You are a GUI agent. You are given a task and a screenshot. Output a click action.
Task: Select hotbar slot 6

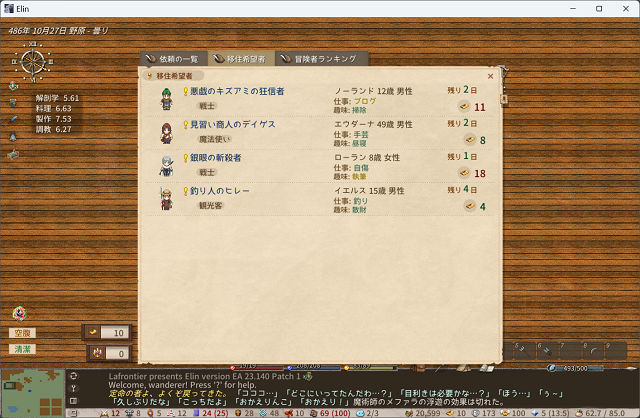547,351
